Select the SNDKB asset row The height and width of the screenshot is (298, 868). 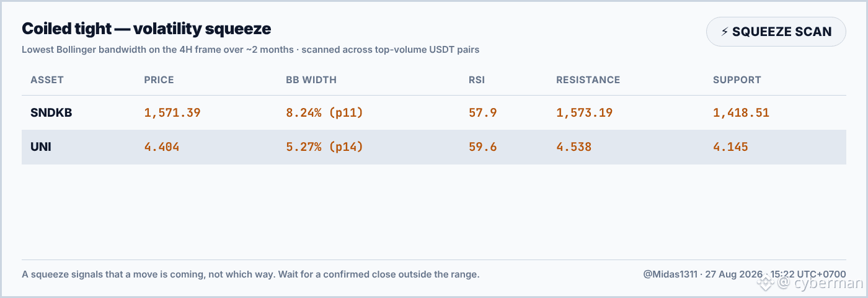434,113
